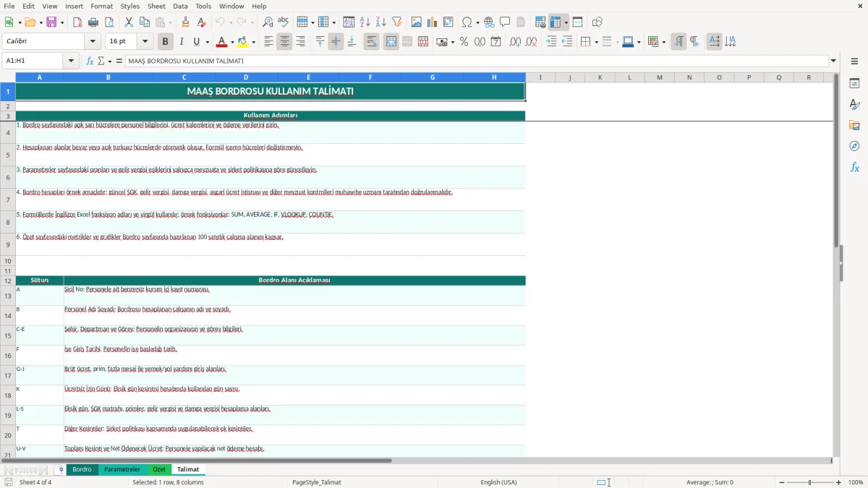Open sidebar Gallery panel icon
The width and height of the screenshot is (868, 488).
(x=854, y=125)
